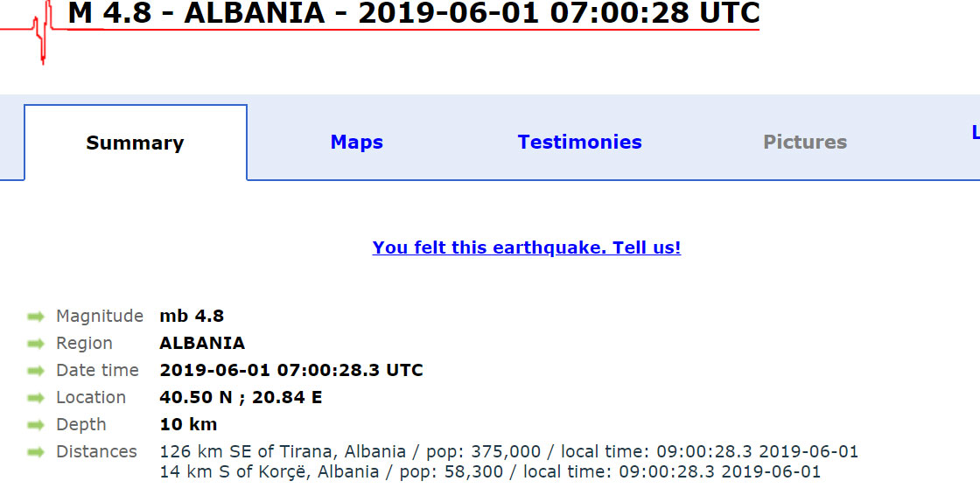Image resolution: width=980 pixels, height=495 pixels.
Task: Select the Summary tab
Action: tap(135, 143)
